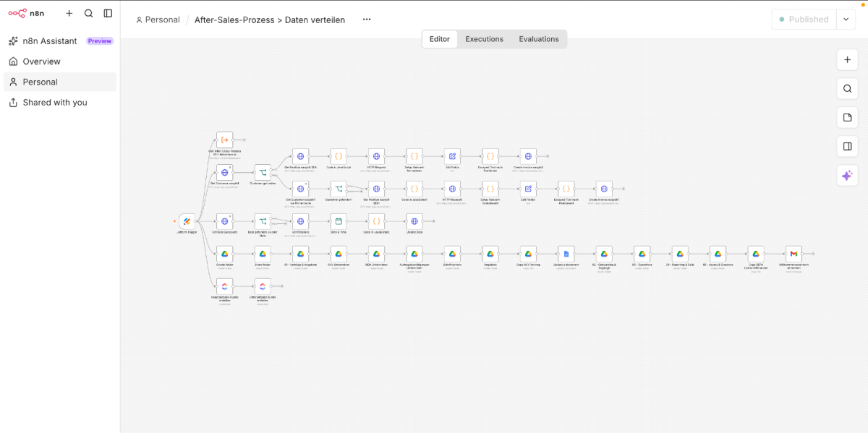This screenshot has height=433, width=868.
Task: Toggle the side panel canvas button
Action: (847, 146)
